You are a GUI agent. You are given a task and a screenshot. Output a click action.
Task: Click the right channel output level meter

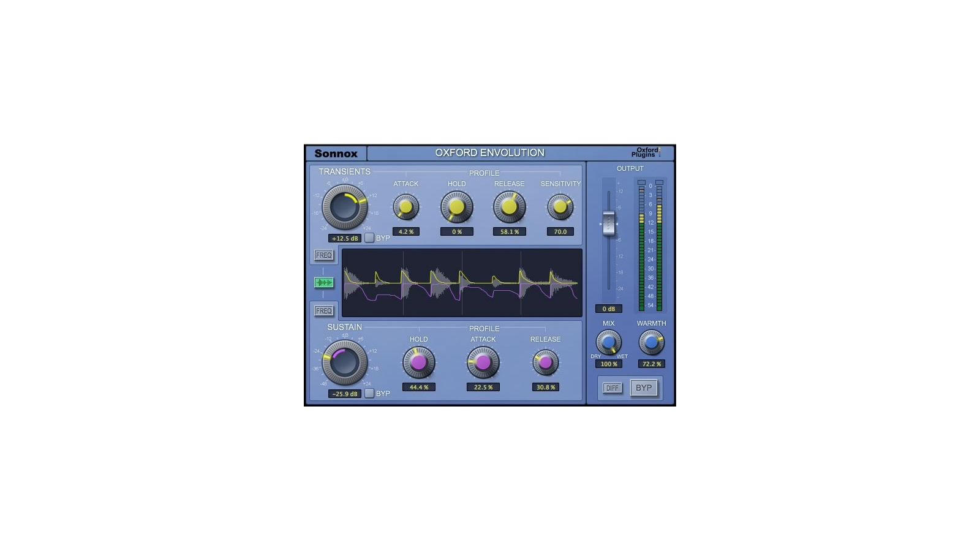tap(659, 249)
